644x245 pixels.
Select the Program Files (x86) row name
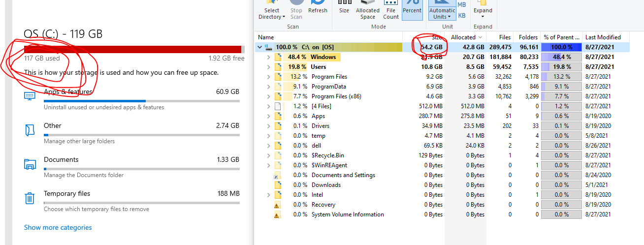[336, 96]
